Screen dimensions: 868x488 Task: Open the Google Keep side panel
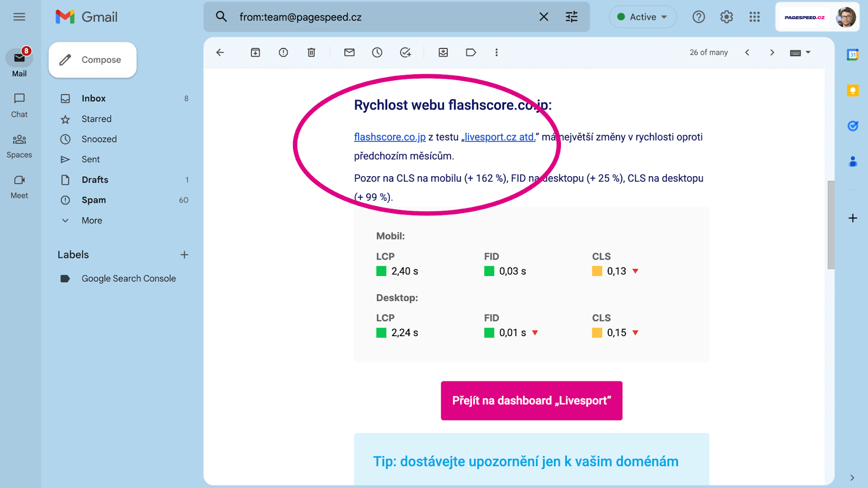[852, 90]
